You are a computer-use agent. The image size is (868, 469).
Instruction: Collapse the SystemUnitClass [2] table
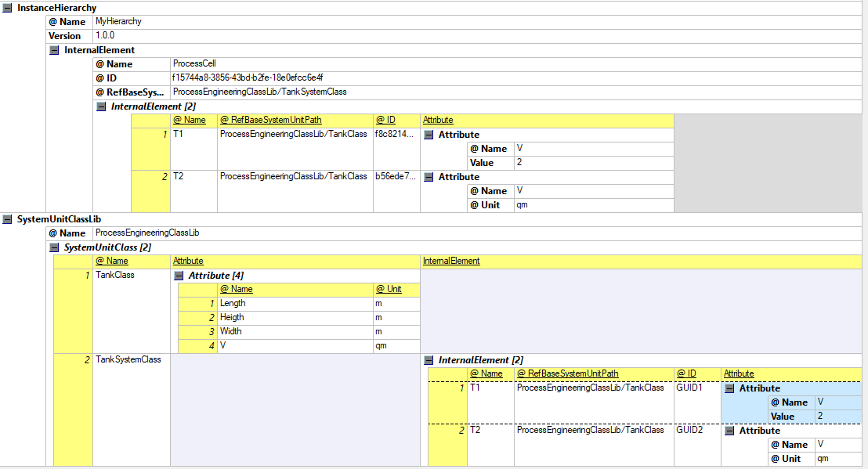click(54, 247)
